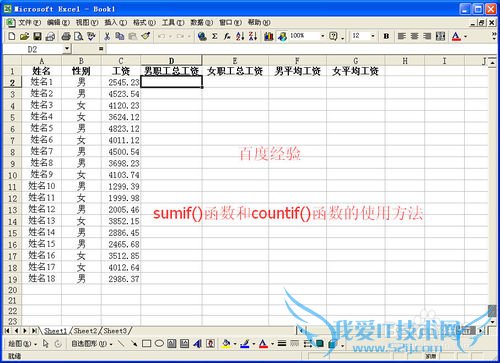Show more toolbar buttons chevron
The height and width of the screenshot is (363, 500).
coord(494,36)
